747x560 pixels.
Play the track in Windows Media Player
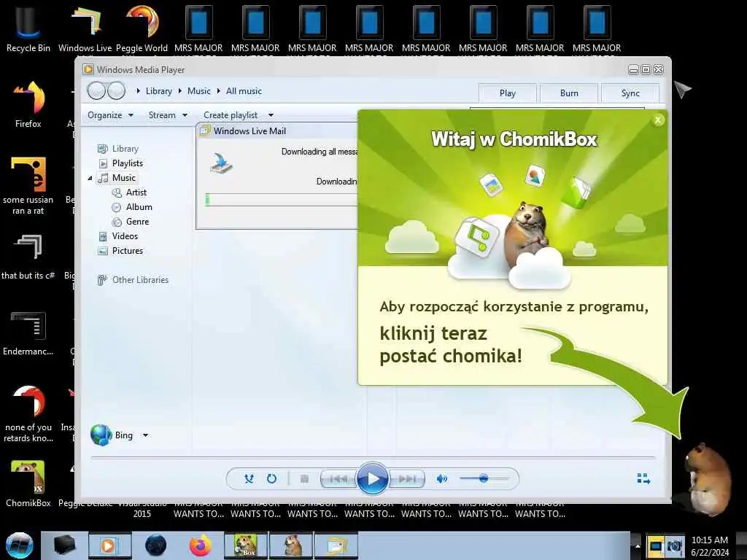373,478
